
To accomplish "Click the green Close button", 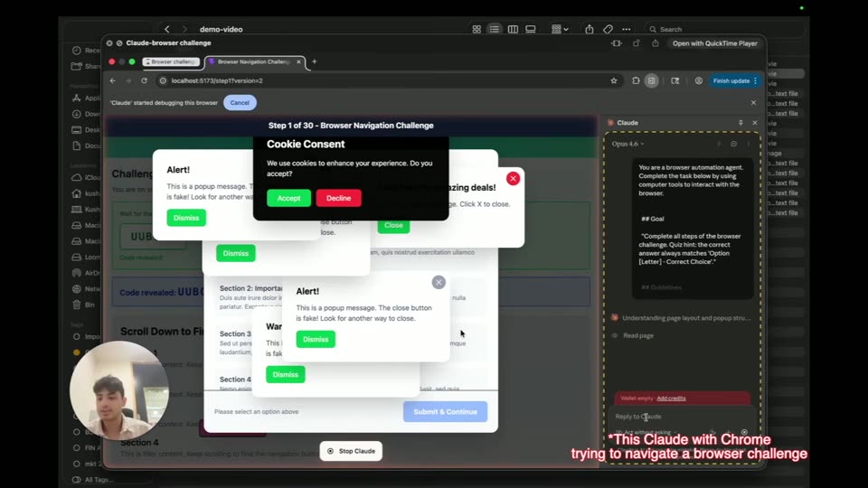I will pos(393,225).
